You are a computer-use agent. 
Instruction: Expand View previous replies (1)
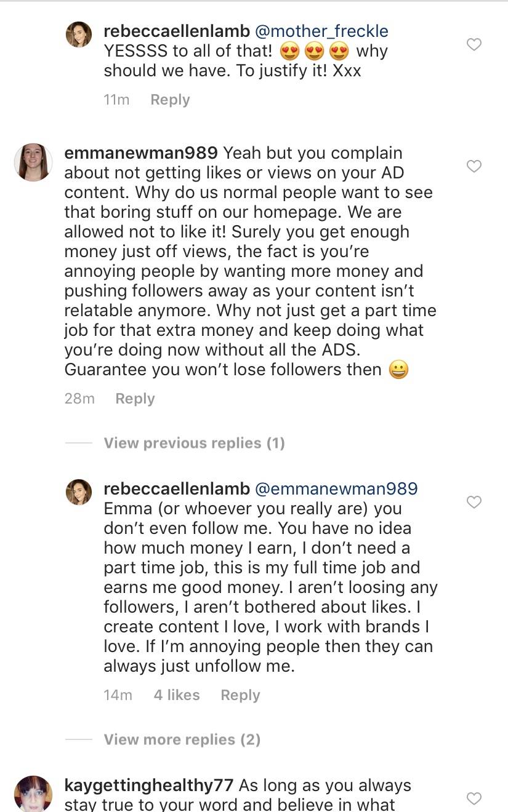click(194, 443)
